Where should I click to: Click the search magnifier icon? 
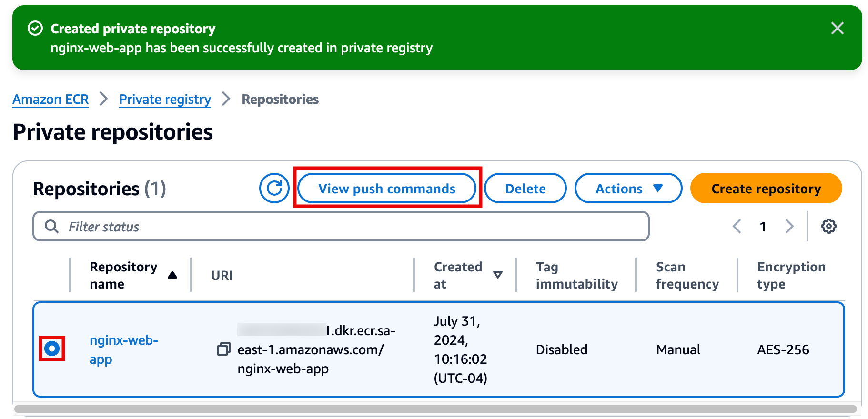(51, 226)
